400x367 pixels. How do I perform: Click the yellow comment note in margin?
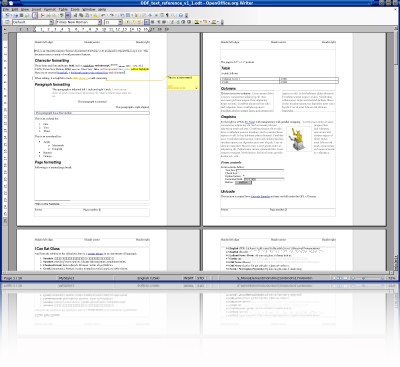[x=183, y=82]
